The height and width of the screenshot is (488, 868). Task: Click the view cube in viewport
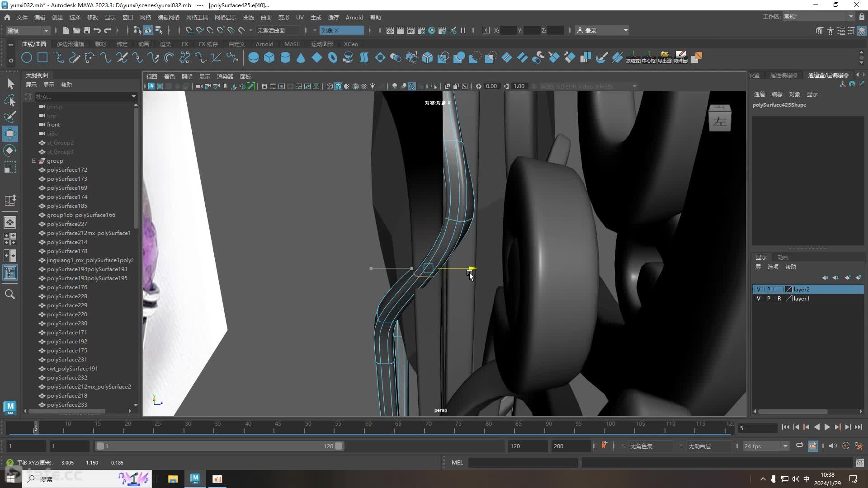[720, 118]
